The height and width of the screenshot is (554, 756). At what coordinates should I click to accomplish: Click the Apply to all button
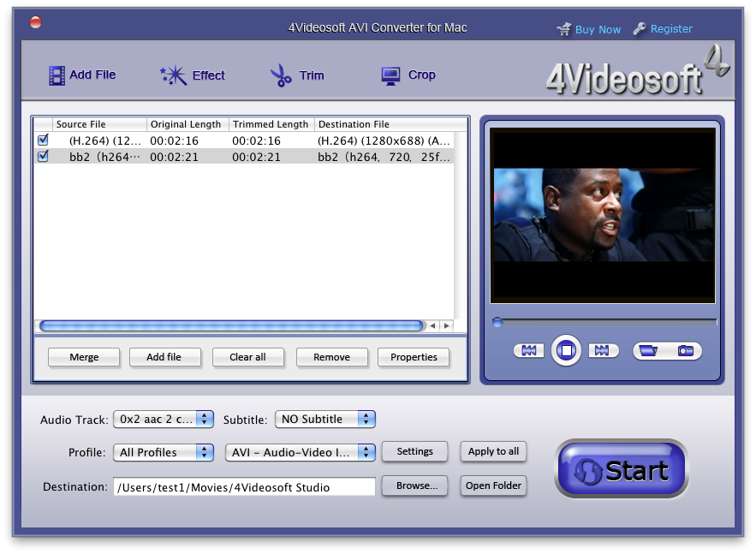[x=493, y=451]
